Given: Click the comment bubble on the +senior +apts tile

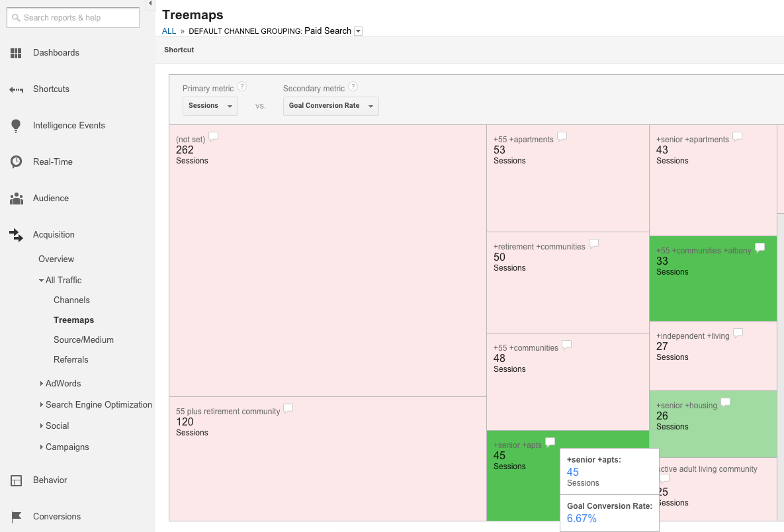Looking at the screenshot, I should [550, 442].
